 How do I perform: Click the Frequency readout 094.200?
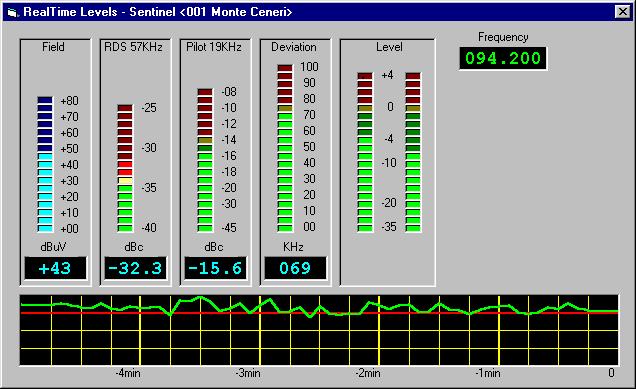click(503, 58)
